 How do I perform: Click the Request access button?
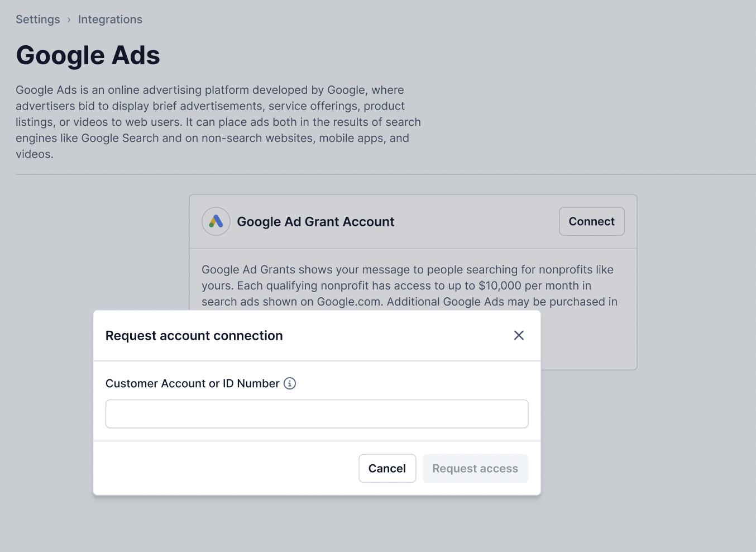click(x=475, y=468)
